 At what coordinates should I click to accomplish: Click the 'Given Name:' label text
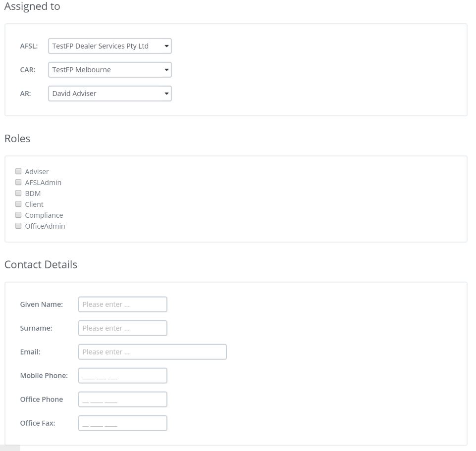click(42, 304)
